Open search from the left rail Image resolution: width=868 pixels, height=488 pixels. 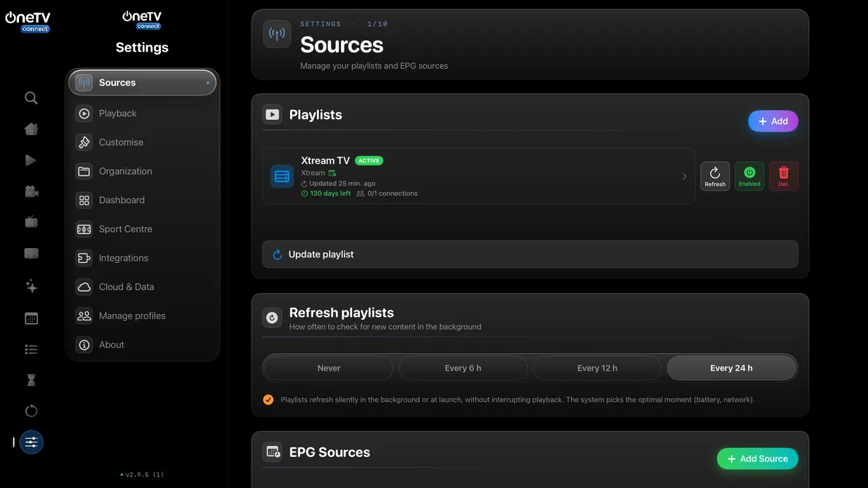pos(31,98)
